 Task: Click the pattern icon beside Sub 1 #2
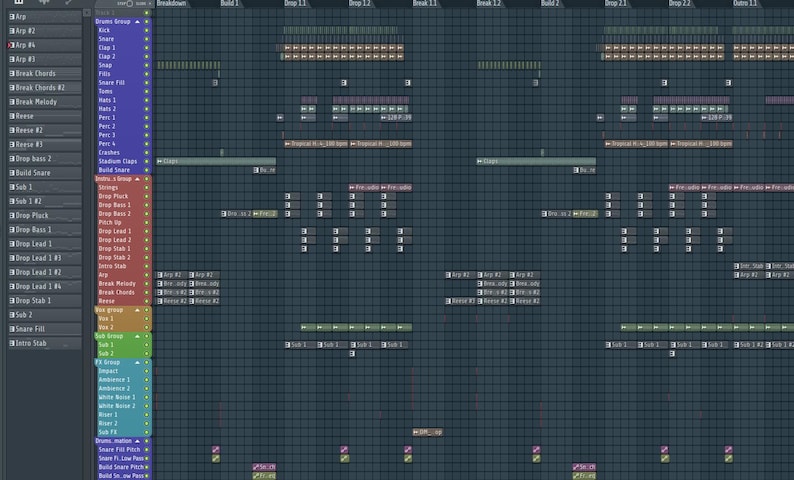[12, 201]
